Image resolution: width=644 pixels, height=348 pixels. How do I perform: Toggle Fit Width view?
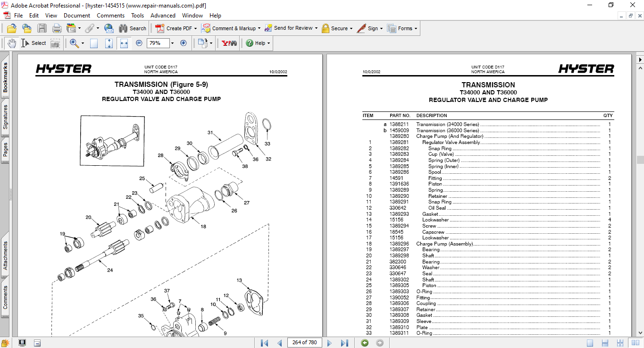click(124, 43)
